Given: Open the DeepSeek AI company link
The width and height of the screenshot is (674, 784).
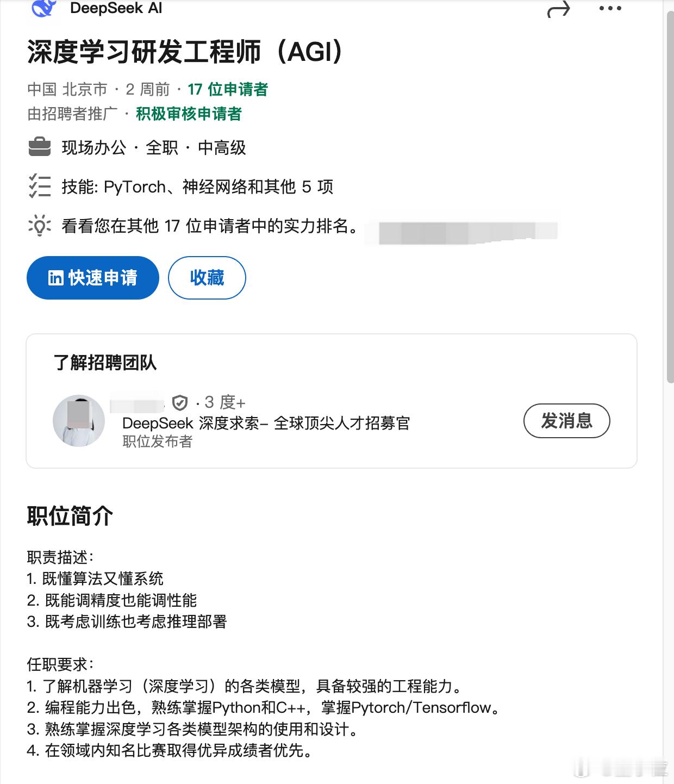Looking at the screenshot, I should (x=116, y=8).
